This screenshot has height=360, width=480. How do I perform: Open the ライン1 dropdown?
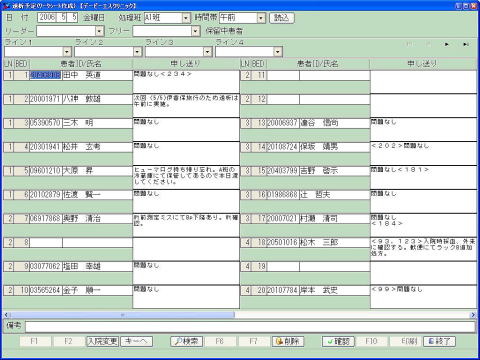(67, 52)
